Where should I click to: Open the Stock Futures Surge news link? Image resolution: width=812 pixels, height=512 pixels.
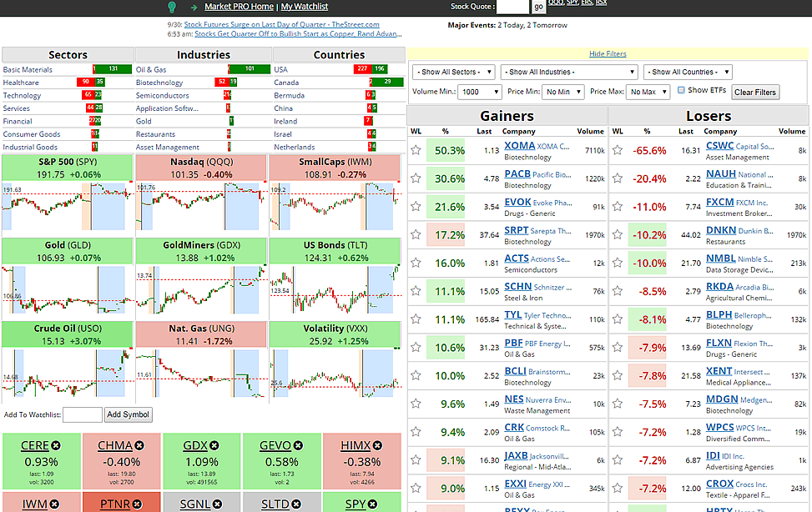[282, 24]
